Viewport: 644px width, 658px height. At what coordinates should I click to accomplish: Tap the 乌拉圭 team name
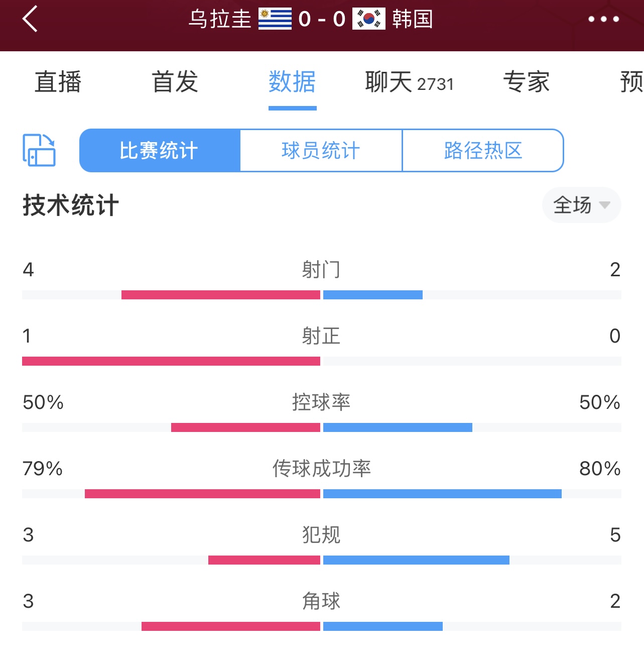tap(220, 19)
